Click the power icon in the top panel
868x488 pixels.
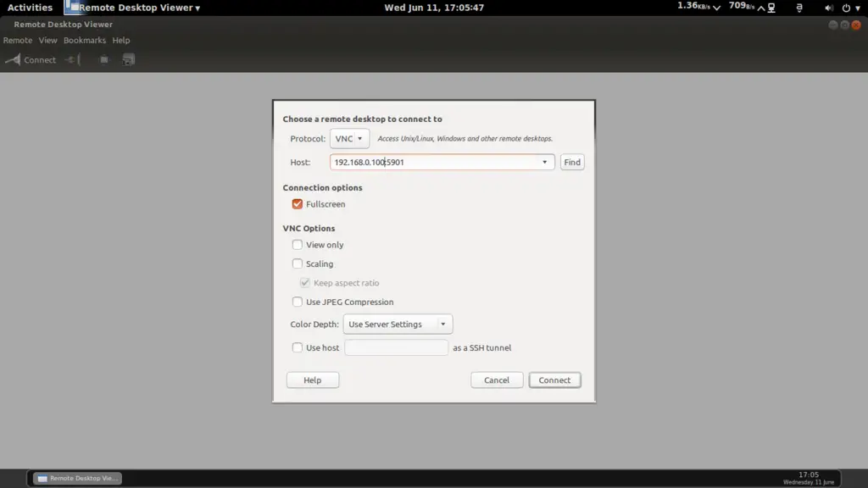coord(848,8)
